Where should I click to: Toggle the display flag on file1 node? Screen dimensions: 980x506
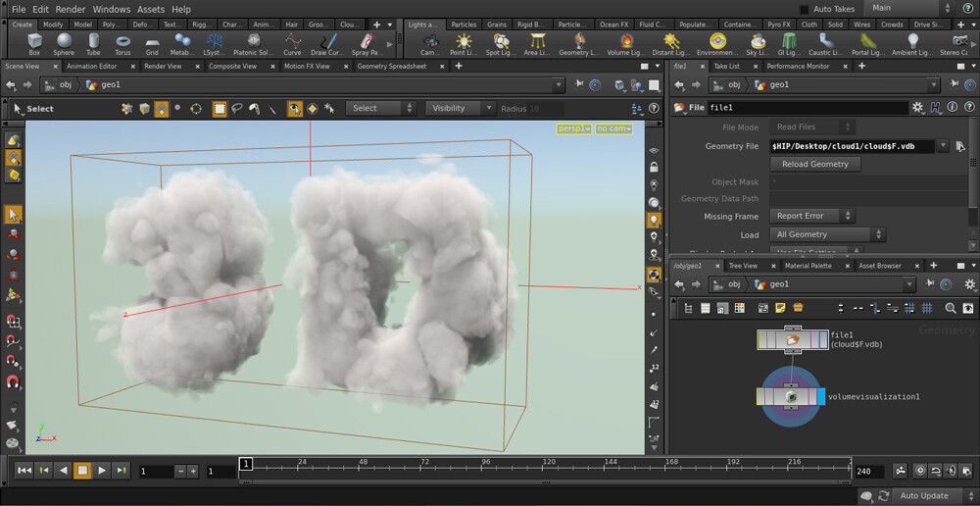point(821,339)
